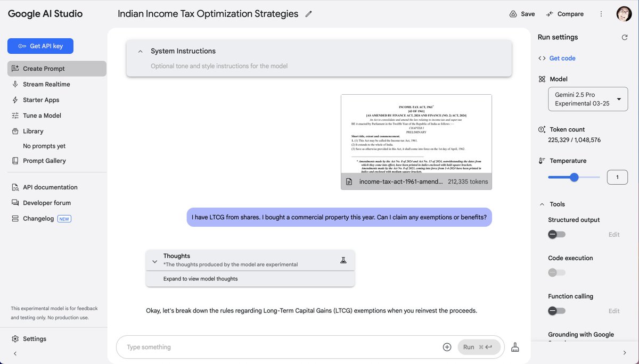This screenshot has width=639, height=364.
Task: Reset run settings refresh icon
Action: click(625, 37)
